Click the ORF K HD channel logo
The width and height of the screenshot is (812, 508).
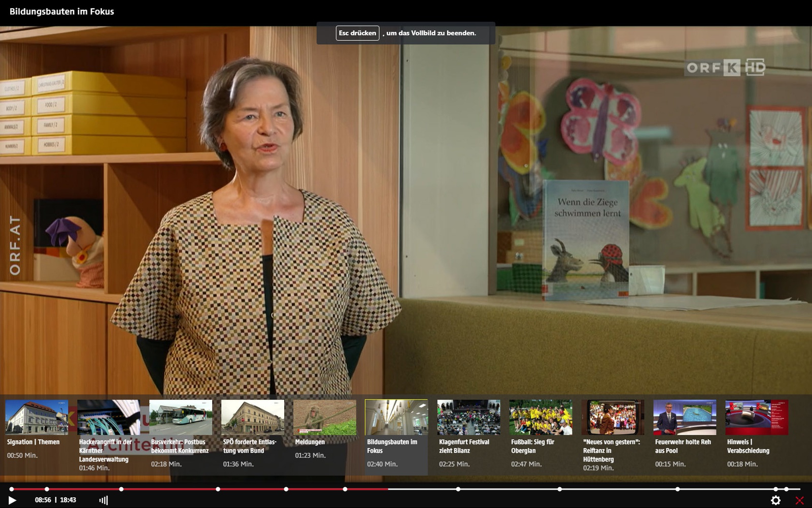pyautogui.click(x=725, y=68)
